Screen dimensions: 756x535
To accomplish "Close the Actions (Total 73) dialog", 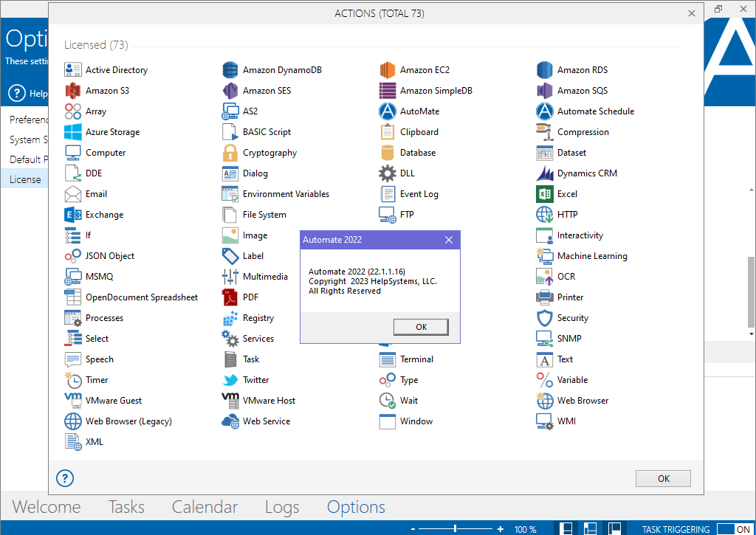I will click(x=691, y=13).
